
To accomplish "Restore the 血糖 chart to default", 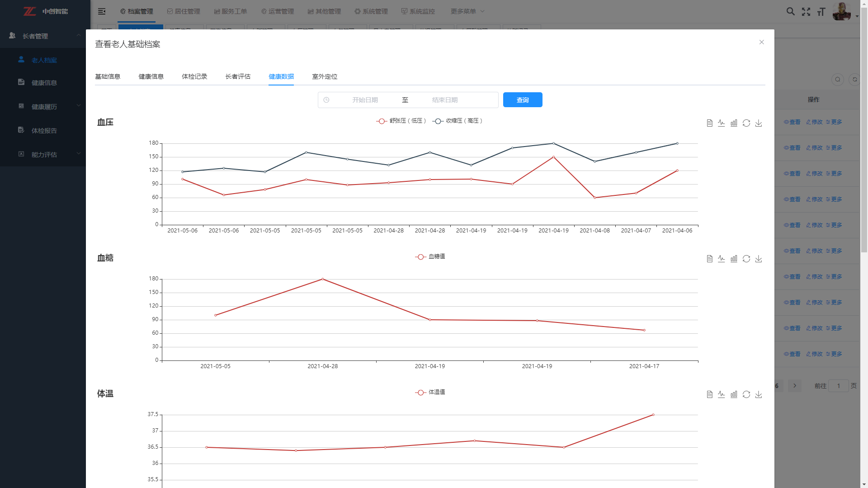I will (746, 259).
